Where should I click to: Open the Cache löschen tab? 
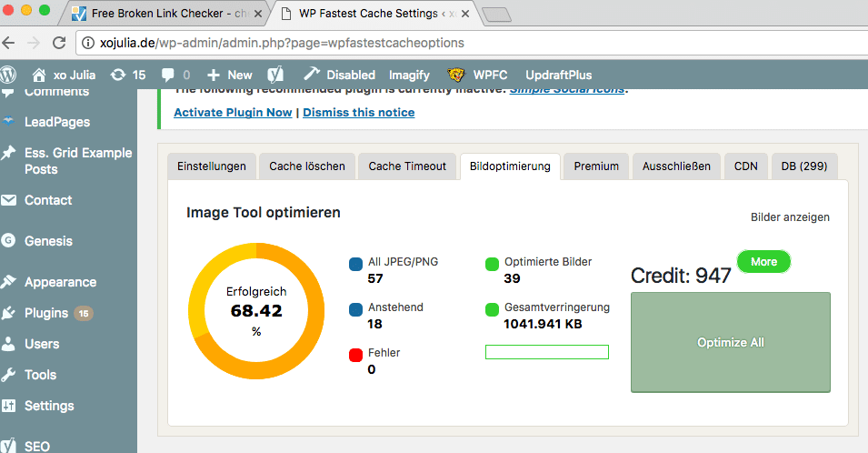pyautogui.click(x=307, y=166)
